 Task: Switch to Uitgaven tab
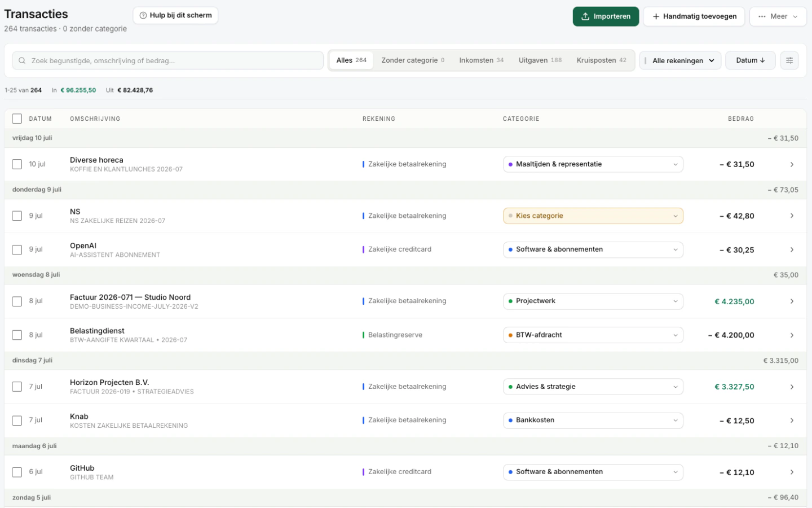coord(540,60)
